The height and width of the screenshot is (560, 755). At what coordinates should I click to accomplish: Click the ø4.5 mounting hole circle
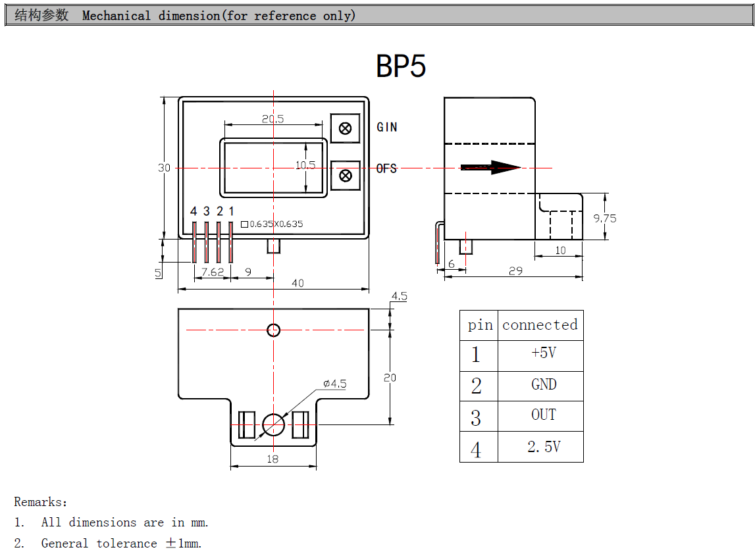tap(273, 425)
